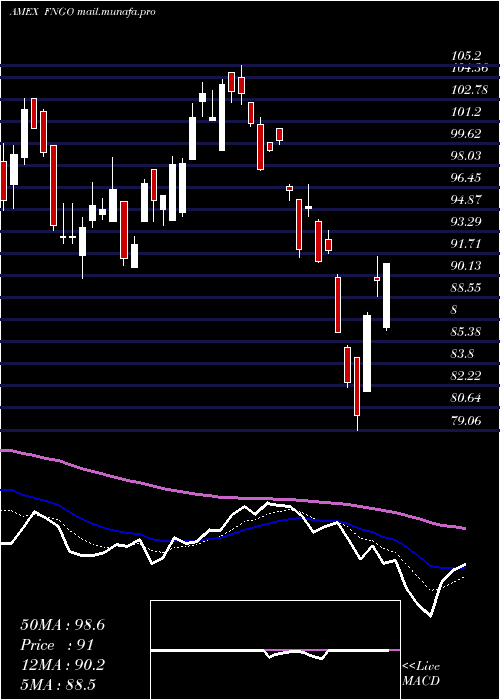Click the <<Live MACD label
Screen dimensions: 500x700
pos(421,674)
